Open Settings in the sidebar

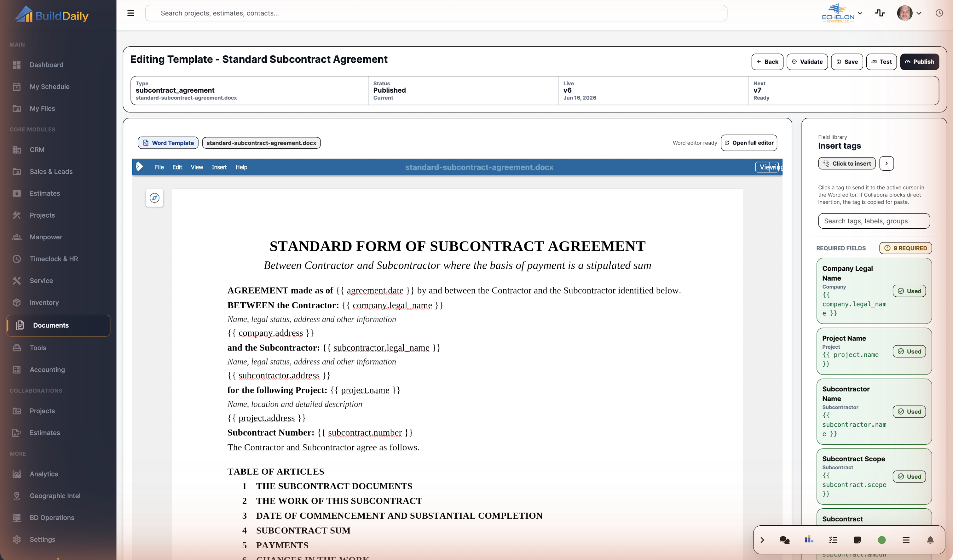tap(58, 540)
